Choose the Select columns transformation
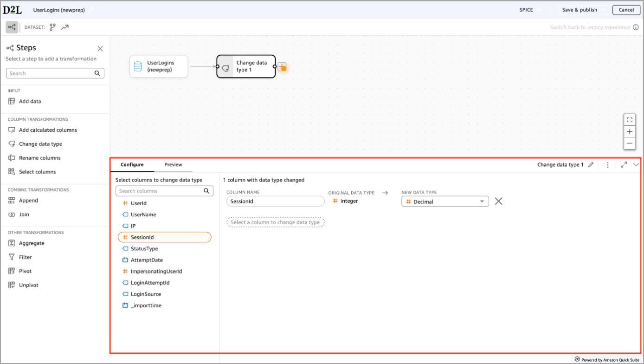The height and width of the screenshot is (364, 644). coord(38,172)
